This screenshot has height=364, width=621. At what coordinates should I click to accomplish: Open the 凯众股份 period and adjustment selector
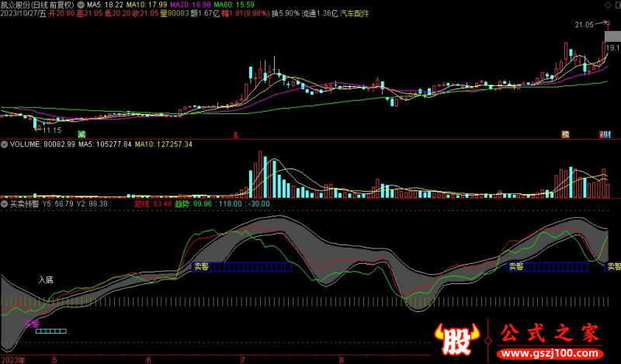click(x=38, y=4)
